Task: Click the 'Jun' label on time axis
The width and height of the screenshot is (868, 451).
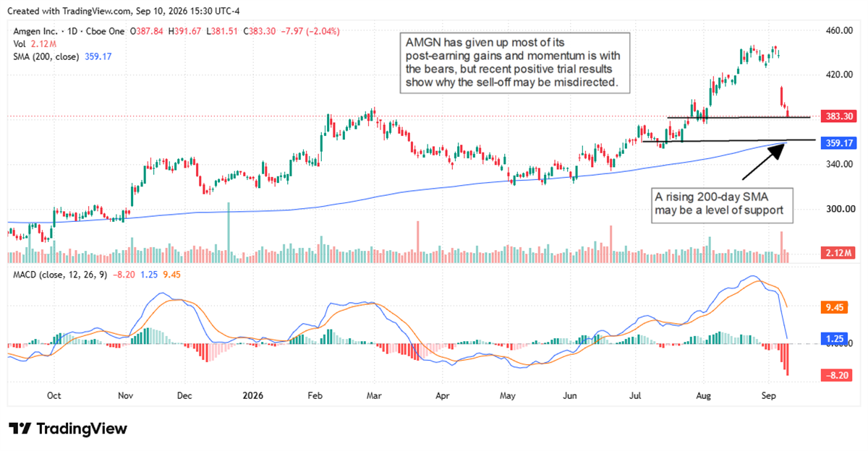Action: pos(569,395)
